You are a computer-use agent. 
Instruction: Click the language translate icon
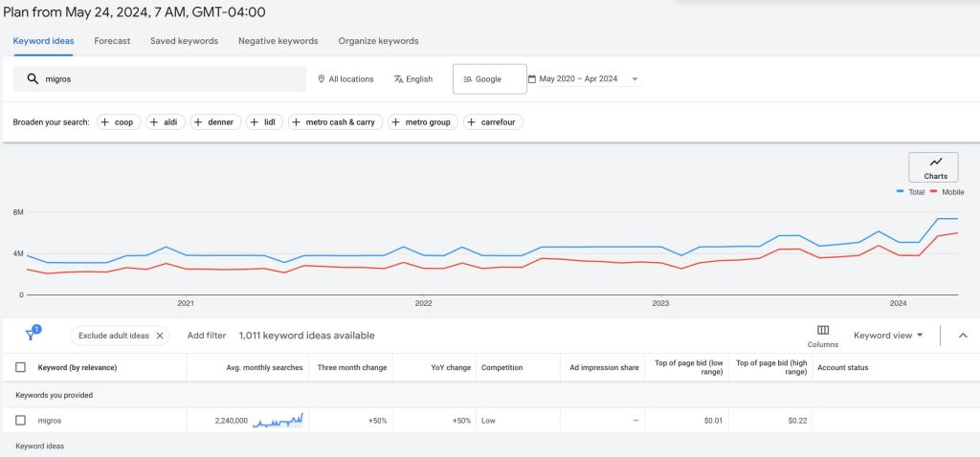(x=398, y=79)
